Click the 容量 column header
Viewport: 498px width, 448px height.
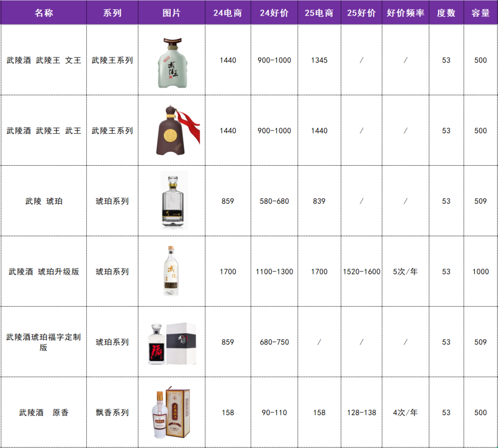pos(480,13)
